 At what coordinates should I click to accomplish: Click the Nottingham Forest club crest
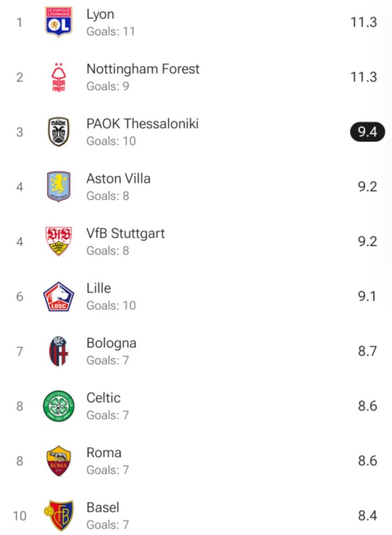[58, 77]
